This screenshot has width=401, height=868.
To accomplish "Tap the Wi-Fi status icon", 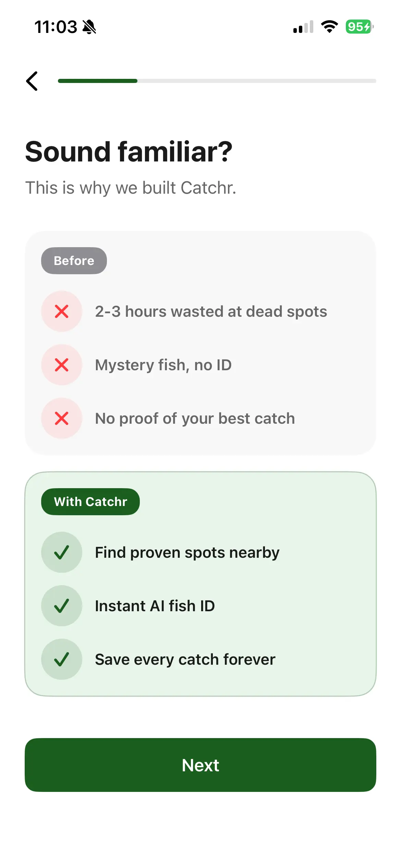I will click(x=329, y=27).
